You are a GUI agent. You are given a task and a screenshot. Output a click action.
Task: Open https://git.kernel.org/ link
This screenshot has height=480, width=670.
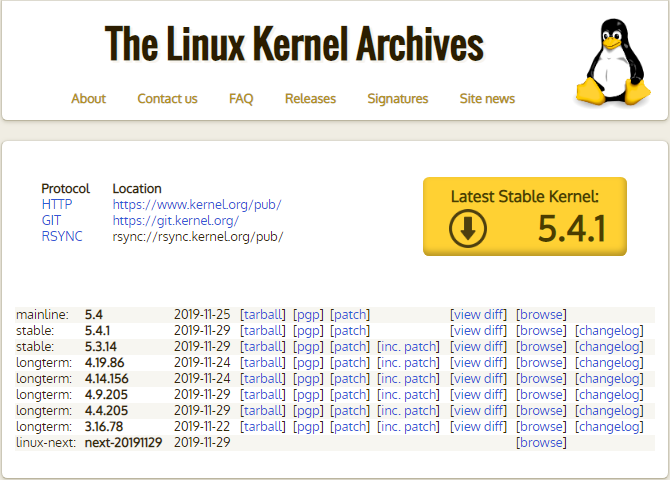pos(176,220)
